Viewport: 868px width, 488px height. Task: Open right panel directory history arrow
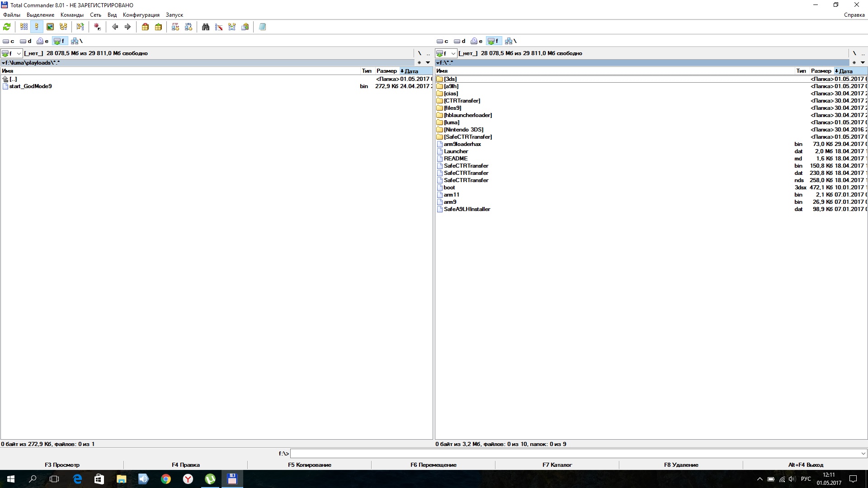click(x=863, y=63)
